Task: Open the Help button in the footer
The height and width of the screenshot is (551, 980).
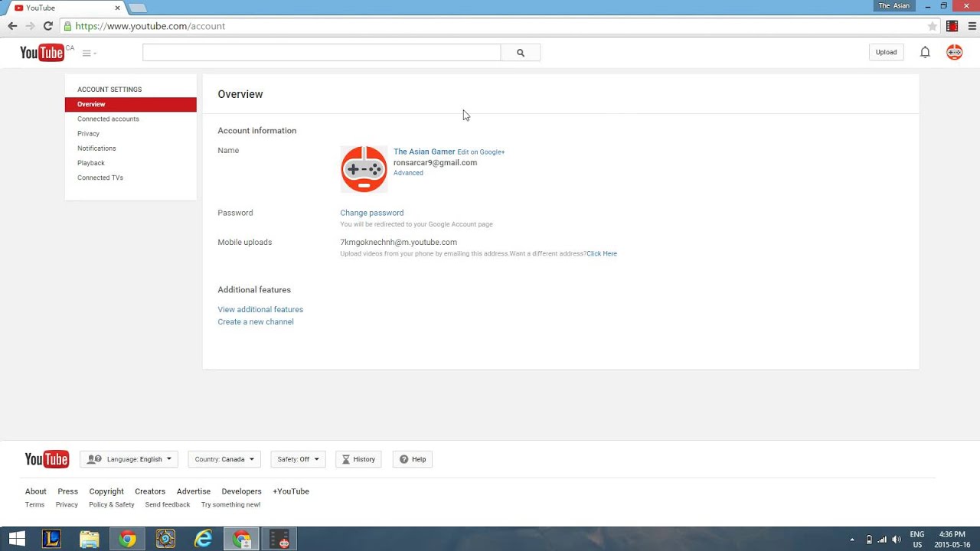Action: (x=413, y=459)
